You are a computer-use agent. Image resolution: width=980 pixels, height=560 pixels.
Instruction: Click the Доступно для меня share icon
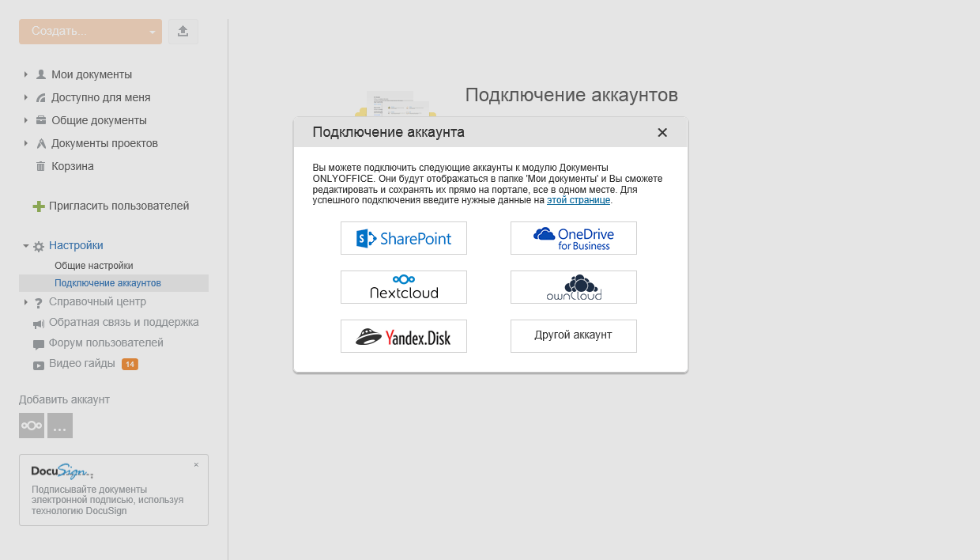click(x=41, y=97)
